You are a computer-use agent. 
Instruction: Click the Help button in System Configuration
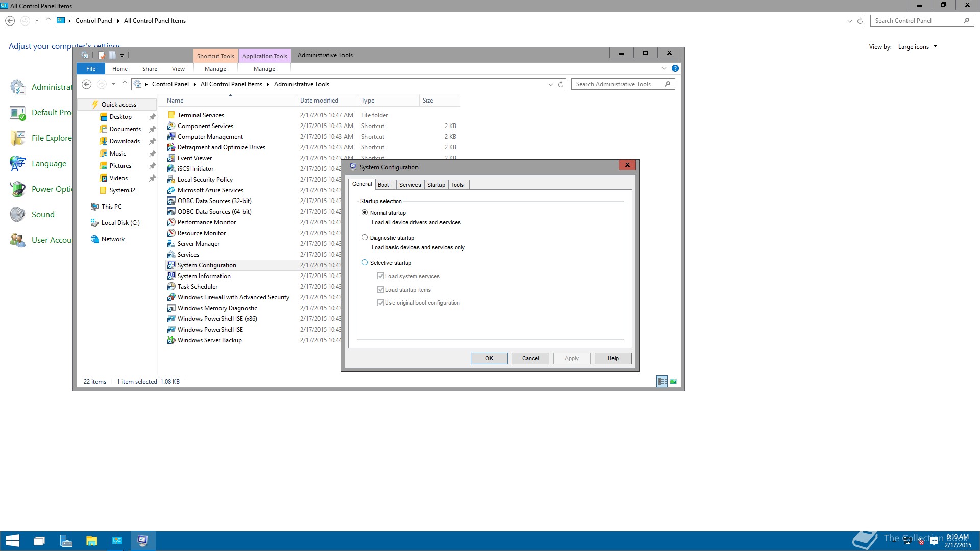point(613,358)
